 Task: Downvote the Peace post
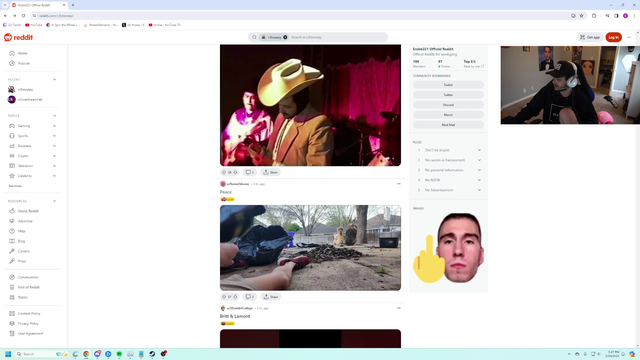pyautogui.click(x=235, y=297)
